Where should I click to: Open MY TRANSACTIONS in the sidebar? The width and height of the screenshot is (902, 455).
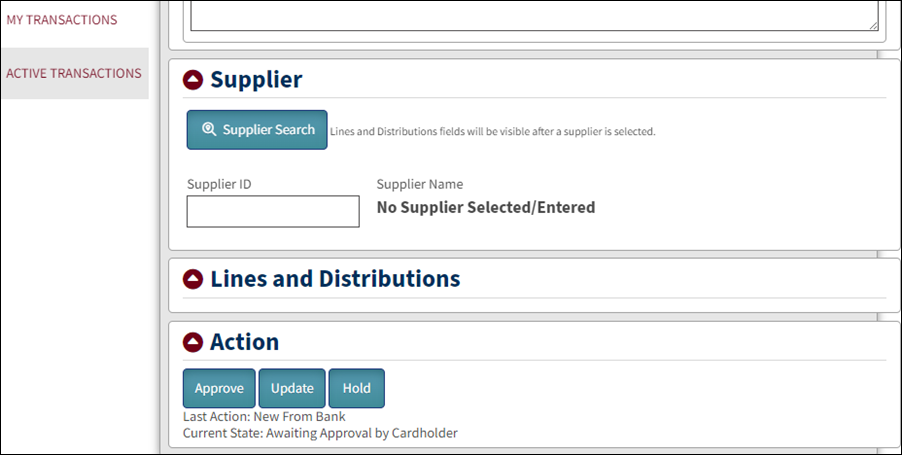[62, 20]
